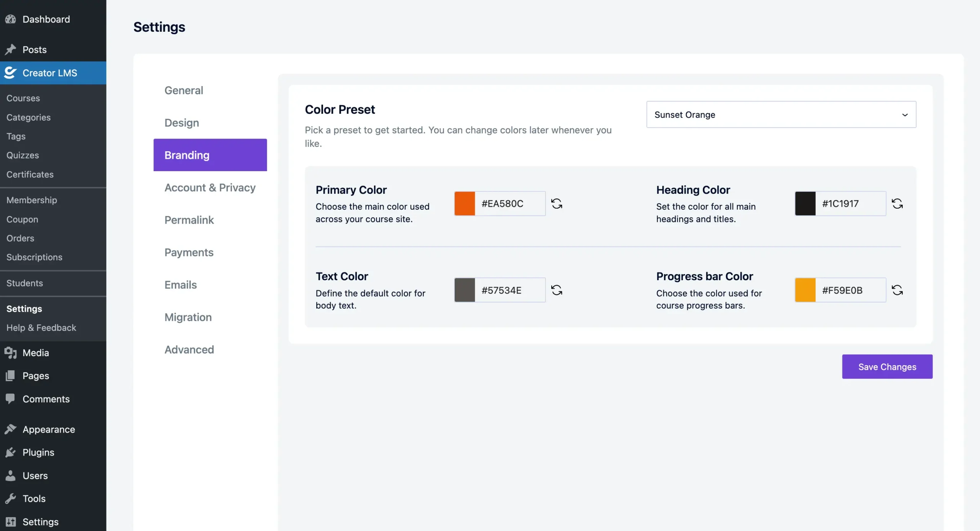Select the Posts pushpin icon
This screenshot has height=531, width=980.
pyautogui.click(x=11, y=49)
